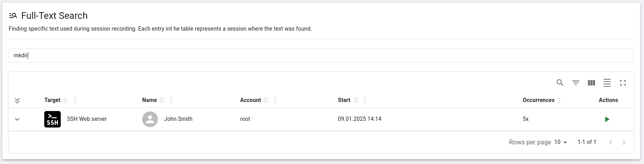Image resolution: width=644 pixels, height=164 pixels.
Task: Sort by Account column
Action: tap(266, 100)
